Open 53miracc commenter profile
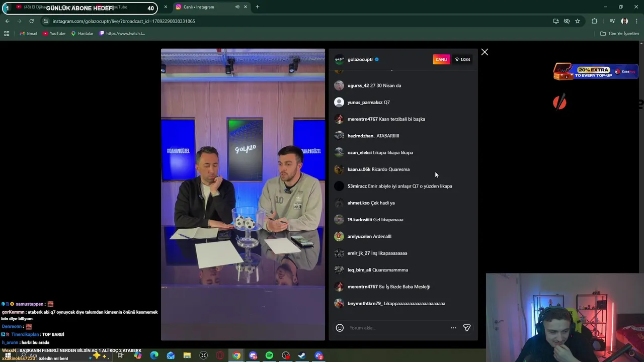644x362 pixels. (357, 186)
